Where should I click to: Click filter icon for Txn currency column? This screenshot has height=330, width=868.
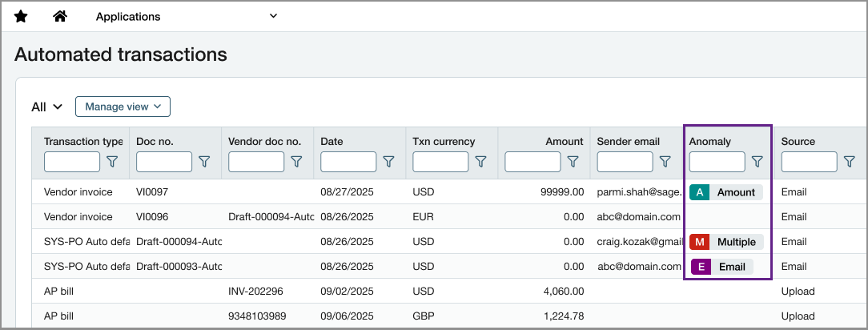point(481,162)
